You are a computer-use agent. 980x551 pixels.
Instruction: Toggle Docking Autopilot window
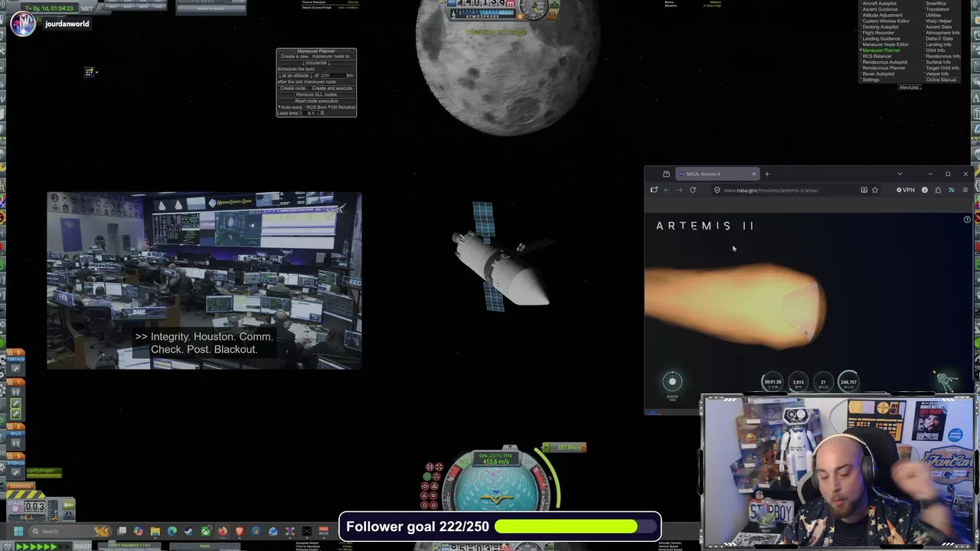[880, 27]
